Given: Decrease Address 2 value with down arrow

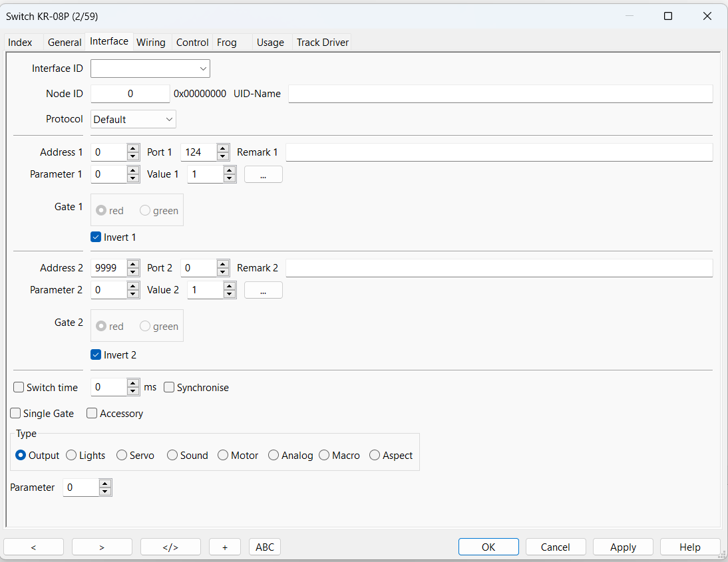Looking at the screenshot, I should tap(133, 272).
